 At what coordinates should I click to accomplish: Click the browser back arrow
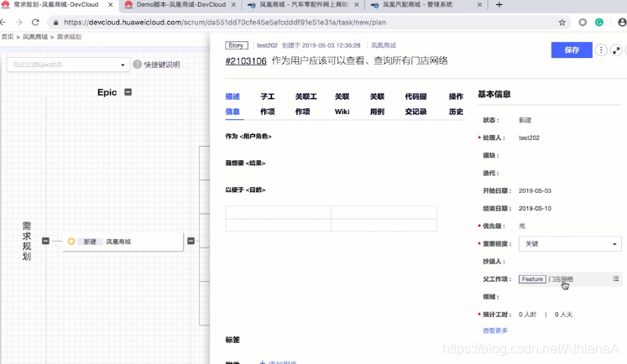pyautogui.click(x=3, y=23)
